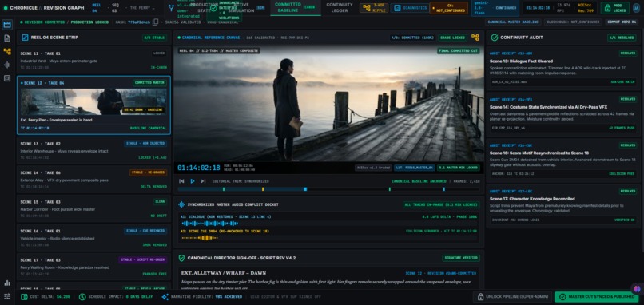Click the branch icon in the top bar
This screenshot has width=644, height=305.
pyautogui.click(x=172, y=8)
